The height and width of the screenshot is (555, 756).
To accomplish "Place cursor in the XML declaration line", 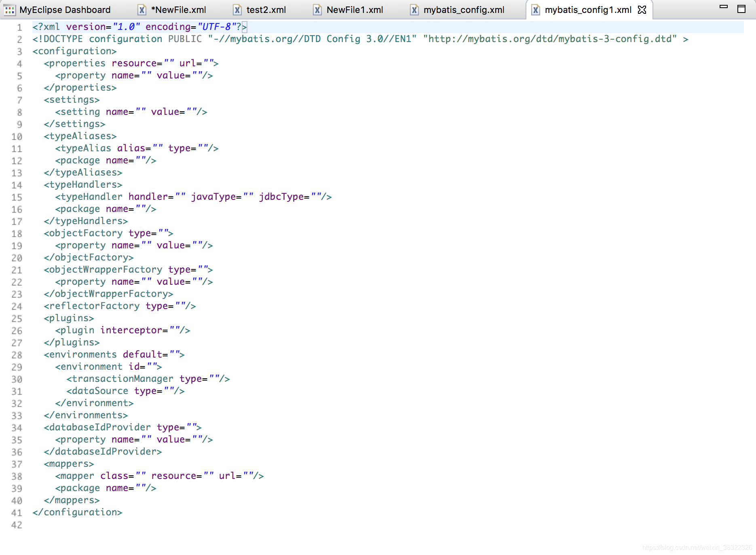I will pos(139,27).
